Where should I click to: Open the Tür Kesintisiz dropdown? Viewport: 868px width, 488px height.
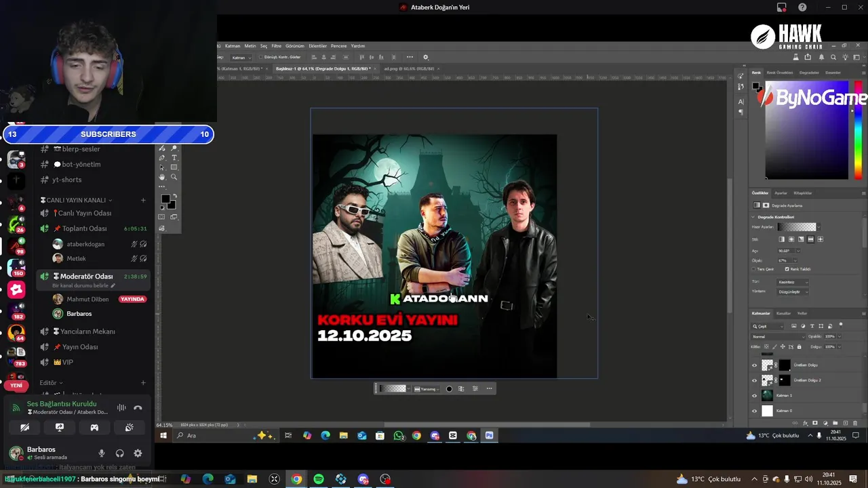[x=793, y=282]
